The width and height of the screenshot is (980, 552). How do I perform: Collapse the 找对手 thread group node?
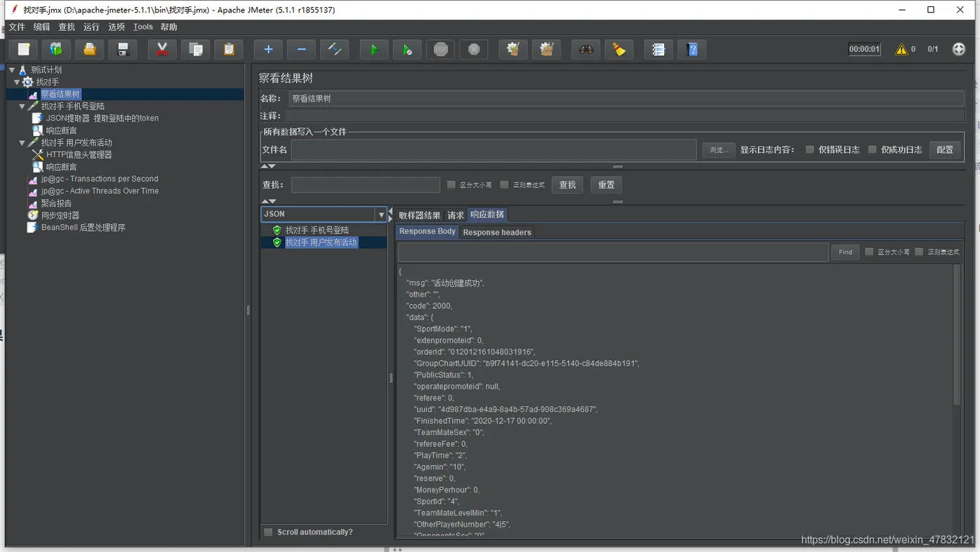pyautogui.click(x=17, y=83)
